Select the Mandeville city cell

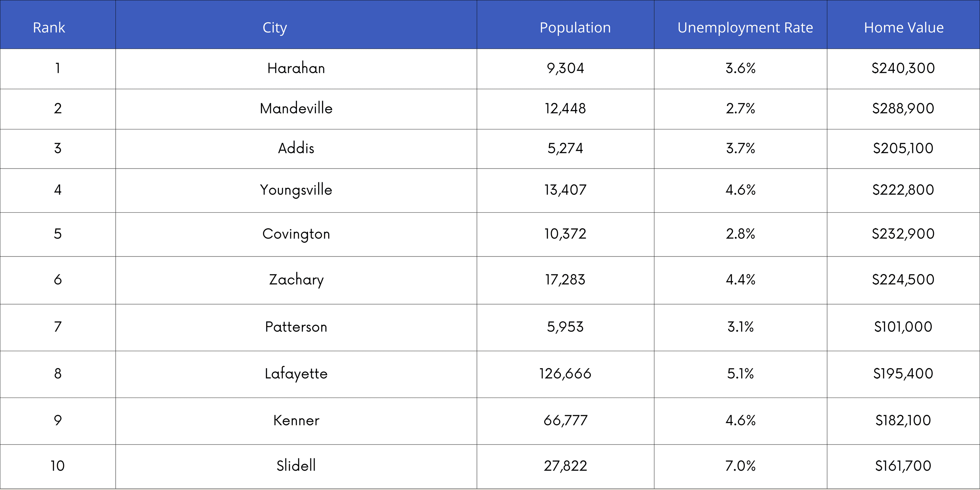tap(296, 108)
